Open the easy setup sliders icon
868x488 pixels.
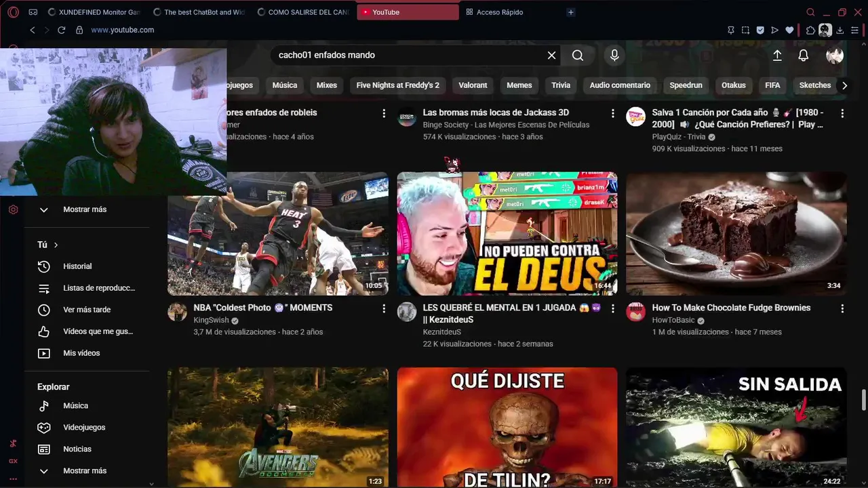click(855, 30)
